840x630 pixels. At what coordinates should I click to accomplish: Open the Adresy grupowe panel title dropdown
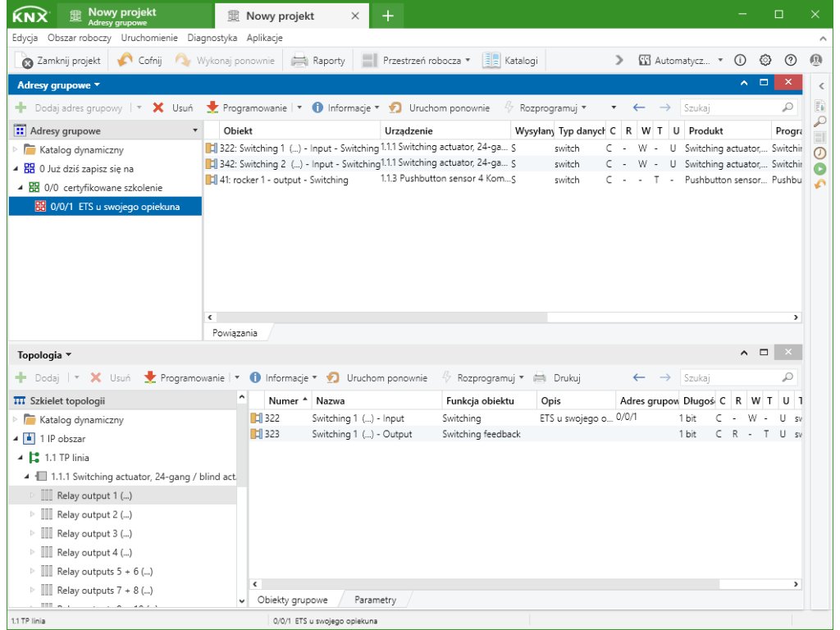point(58,84)
